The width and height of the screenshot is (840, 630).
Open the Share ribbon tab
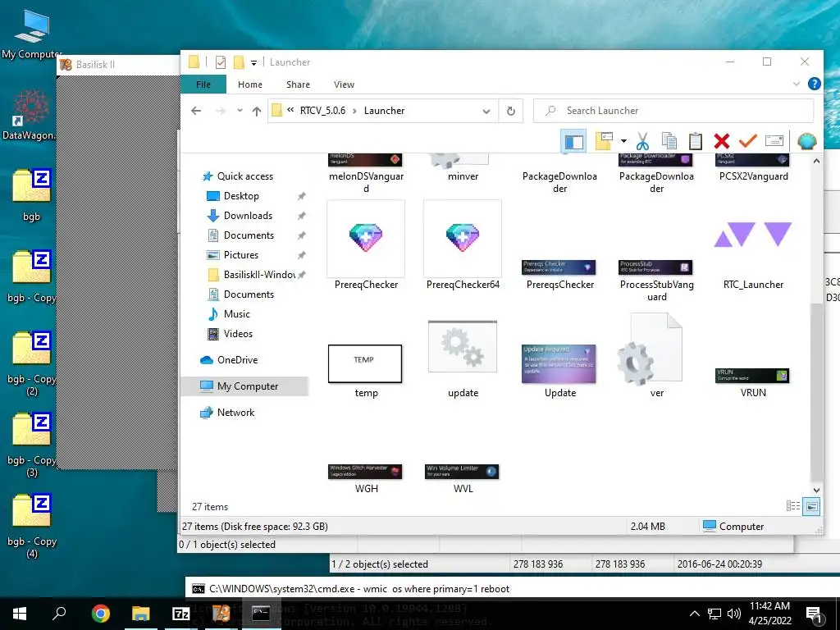pos(298,84)
